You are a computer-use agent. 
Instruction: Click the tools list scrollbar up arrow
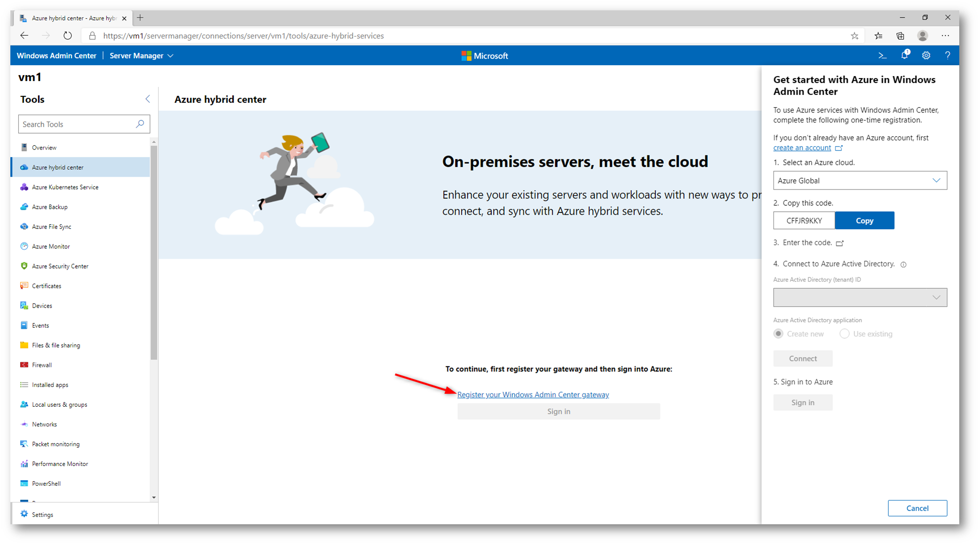(x=154, y=142)
